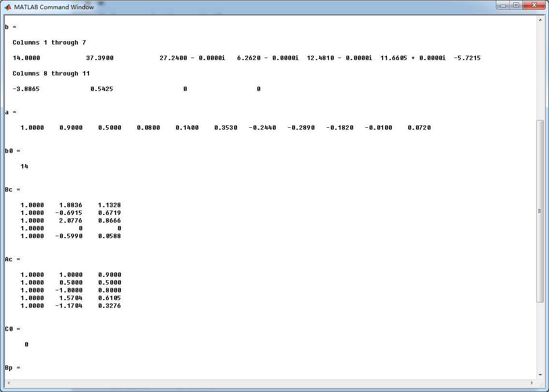
Task: Select value 0.0800 in a vector
Action: pos(148,127)
